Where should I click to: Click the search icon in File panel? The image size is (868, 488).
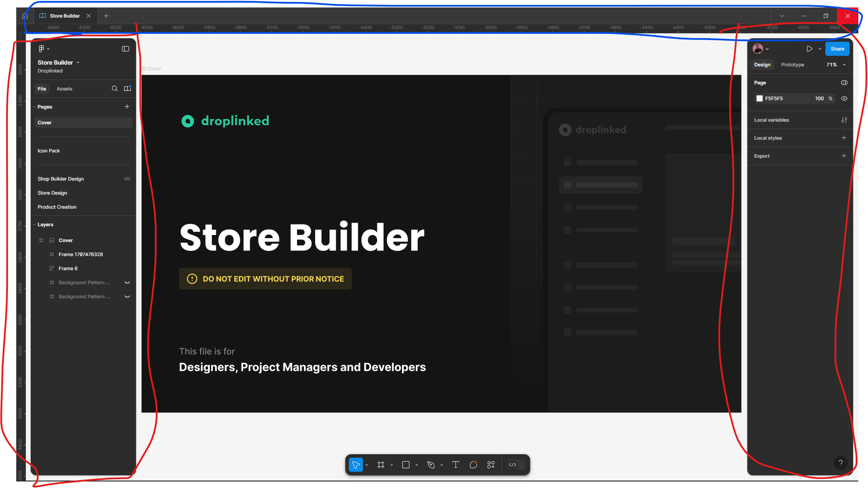coord(115,89)
